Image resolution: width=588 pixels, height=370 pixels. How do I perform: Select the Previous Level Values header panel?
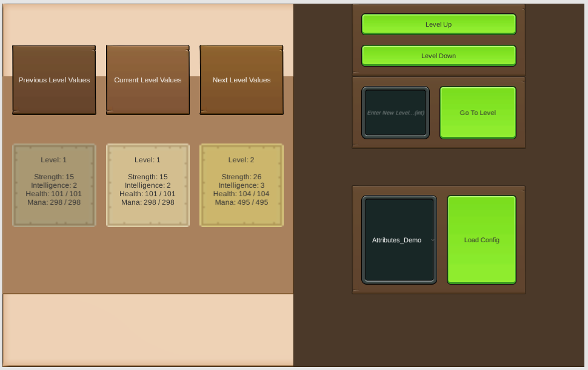(54, 80)
